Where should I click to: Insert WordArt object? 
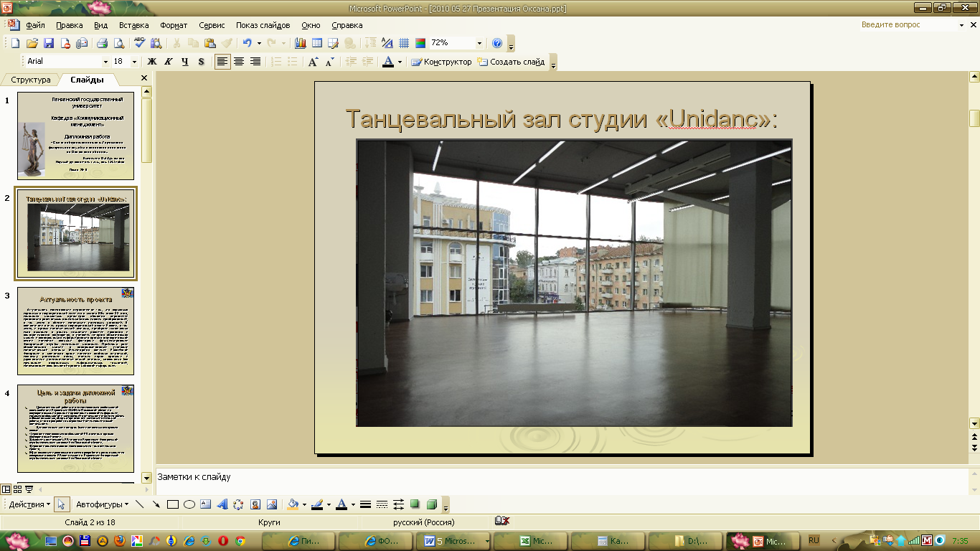222,504
